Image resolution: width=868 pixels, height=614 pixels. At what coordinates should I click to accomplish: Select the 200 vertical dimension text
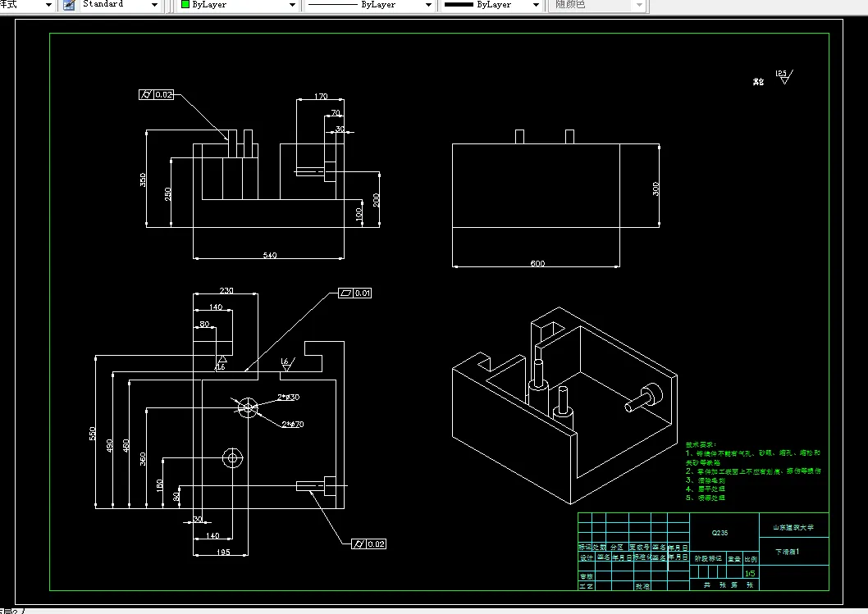pos(376,200)
